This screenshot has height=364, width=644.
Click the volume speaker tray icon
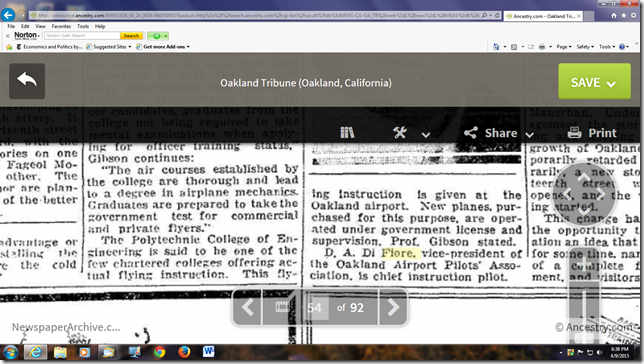click(599, 352)
